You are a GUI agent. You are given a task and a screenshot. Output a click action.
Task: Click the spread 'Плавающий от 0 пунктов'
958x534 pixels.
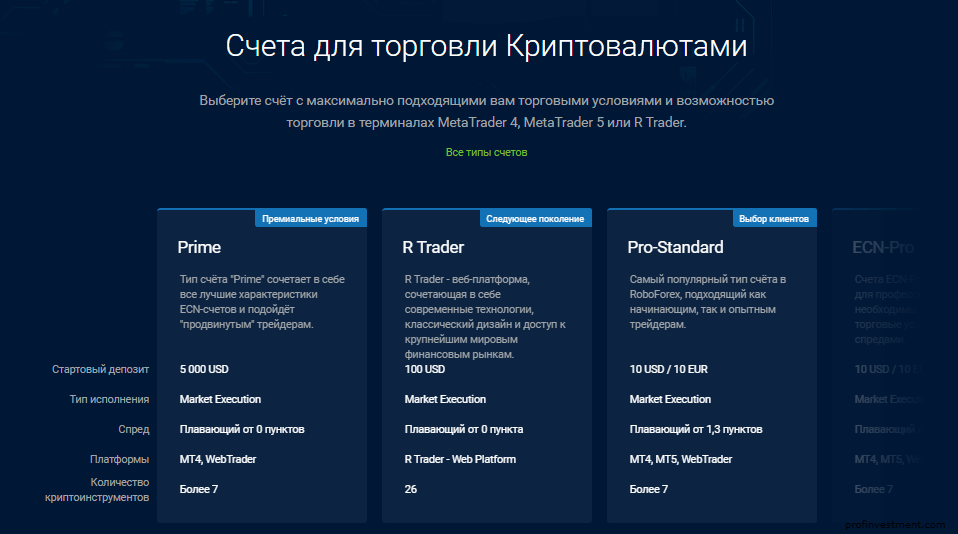pyautogui.click(x=242, y=429)
